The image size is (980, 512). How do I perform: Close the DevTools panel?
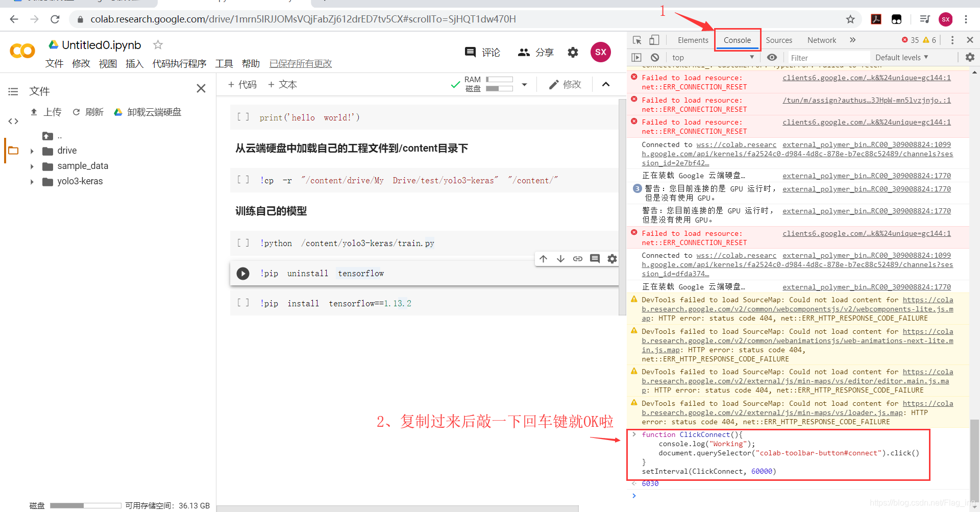pyautogui.click(x=970, y=40)
